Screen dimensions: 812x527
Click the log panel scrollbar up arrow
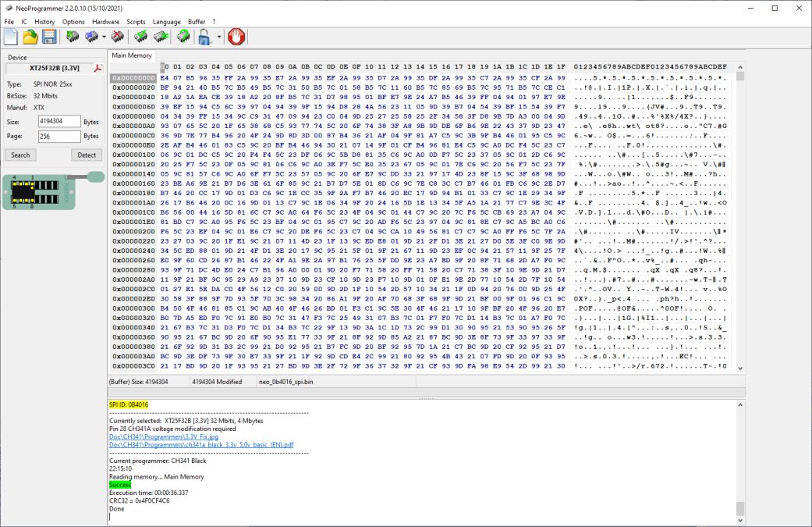coord(740,404)
